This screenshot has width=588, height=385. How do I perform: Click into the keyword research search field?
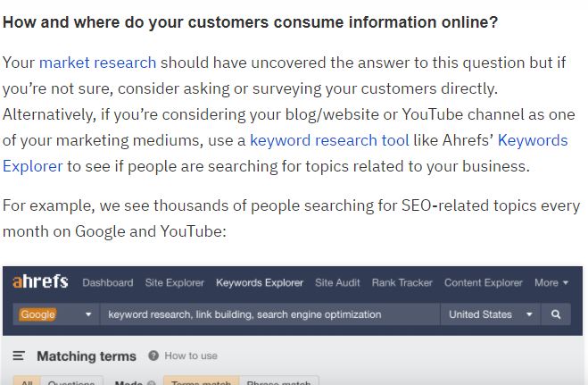[269, 314]
